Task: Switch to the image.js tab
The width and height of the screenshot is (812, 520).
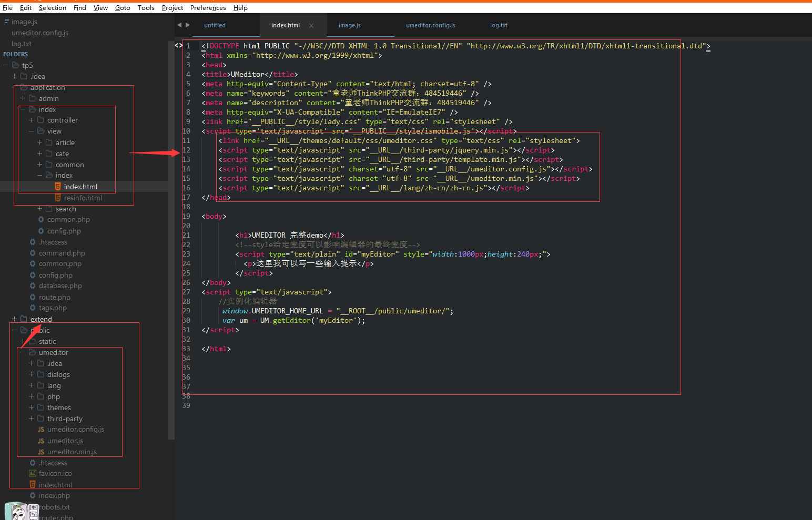Action: click(349, 25)
